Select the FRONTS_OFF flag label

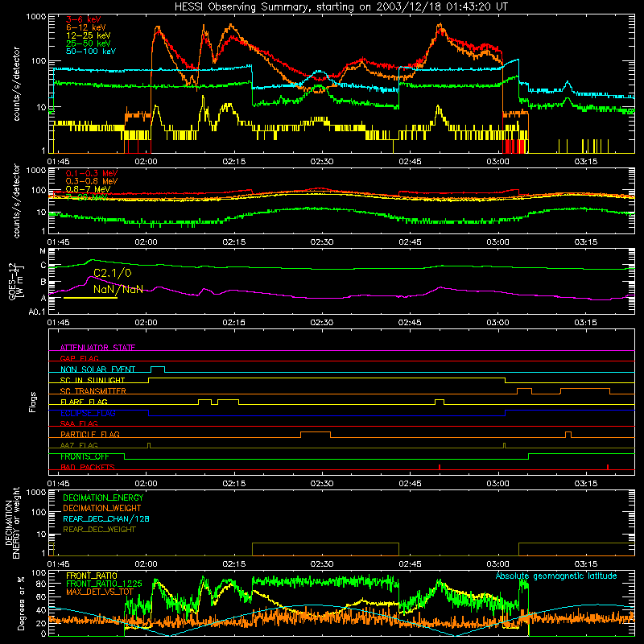pyautogui.click(x=85, y=456)
